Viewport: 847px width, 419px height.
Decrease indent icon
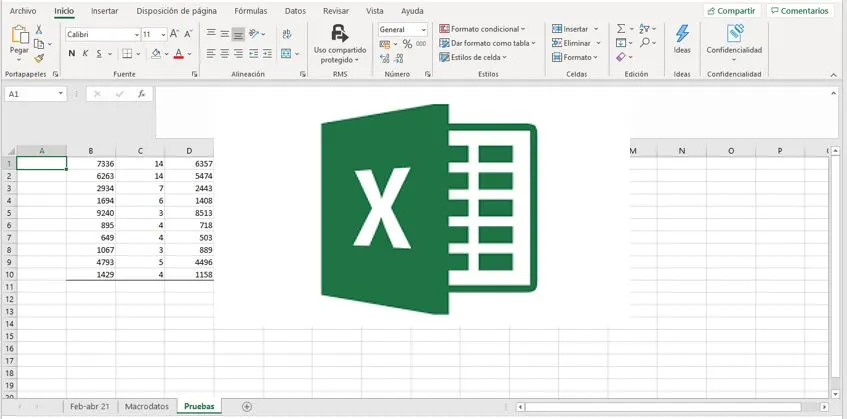point(253,53)
